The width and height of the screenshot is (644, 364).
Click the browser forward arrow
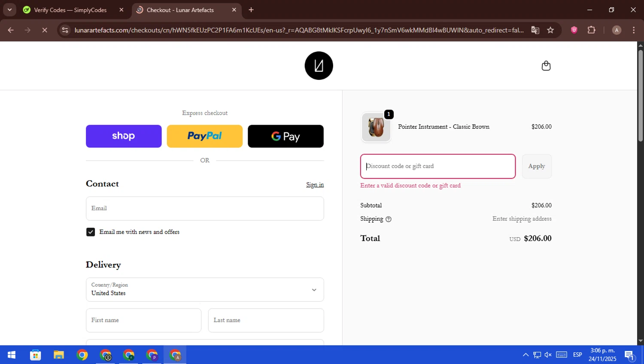pyautogui.click(x=27, y=30)
